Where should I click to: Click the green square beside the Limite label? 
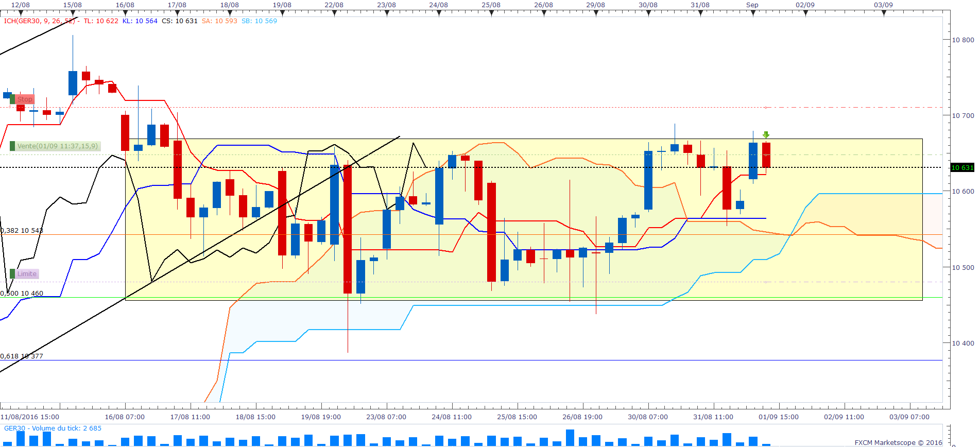click(x=12, y=274)
